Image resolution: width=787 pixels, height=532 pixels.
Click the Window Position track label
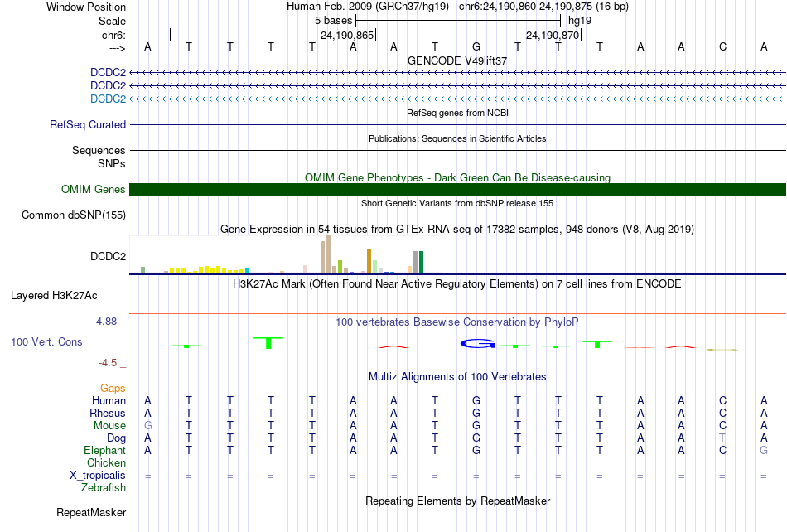(x=86, y=7)
